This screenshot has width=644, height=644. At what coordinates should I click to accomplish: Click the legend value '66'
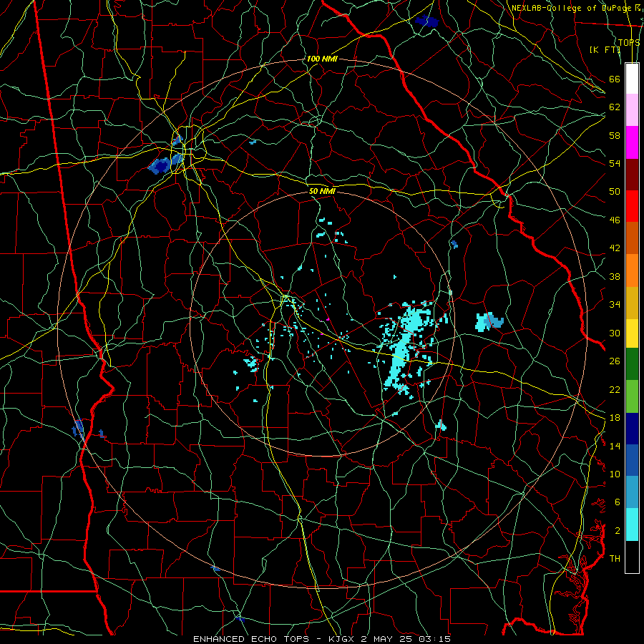(x=615, y=79)
